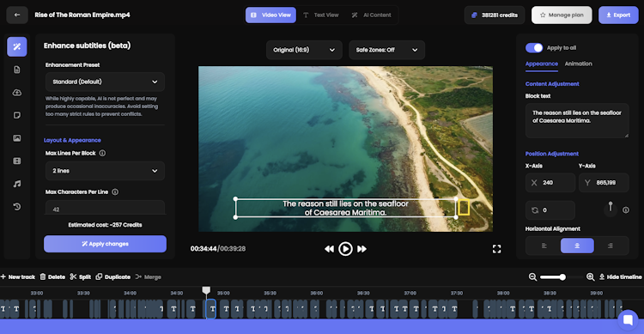
Task: Open the Max Lines Per Block dropdown
Action: [105, 171]
